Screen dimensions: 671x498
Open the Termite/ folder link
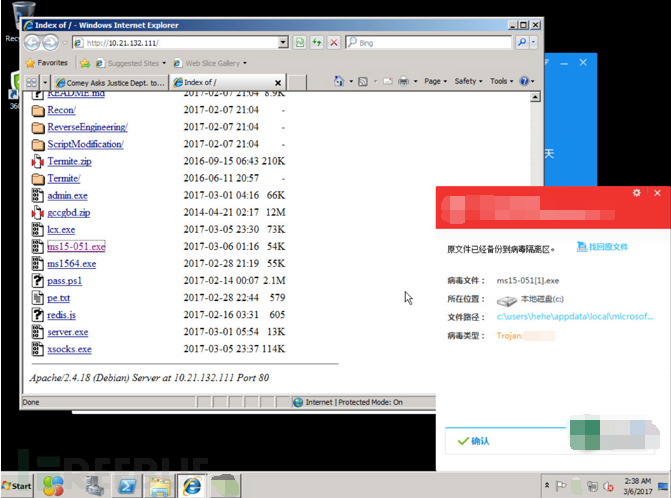coord(64,178)
